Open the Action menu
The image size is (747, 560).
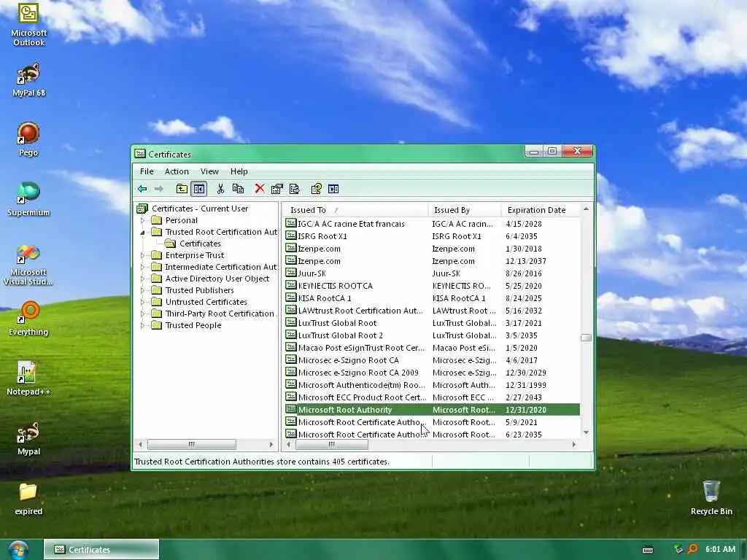[x=177, y=171]
